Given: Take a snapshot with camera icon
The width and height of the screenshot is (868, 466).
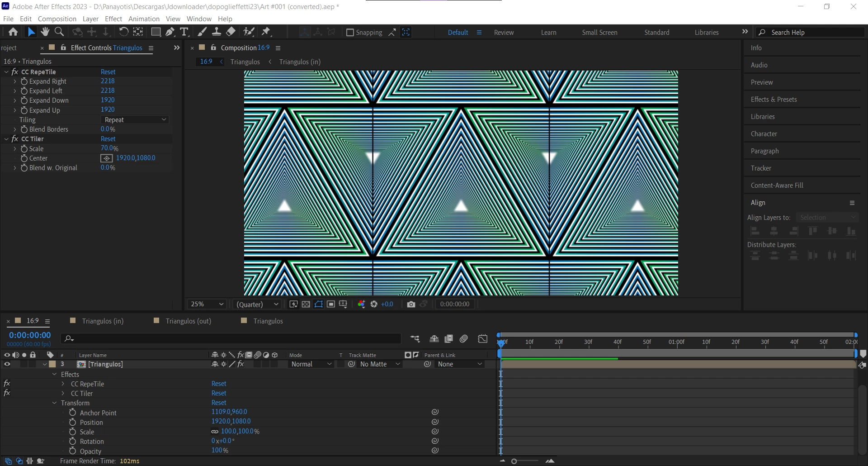Looking at the screenshot, I should coord(411,304).
